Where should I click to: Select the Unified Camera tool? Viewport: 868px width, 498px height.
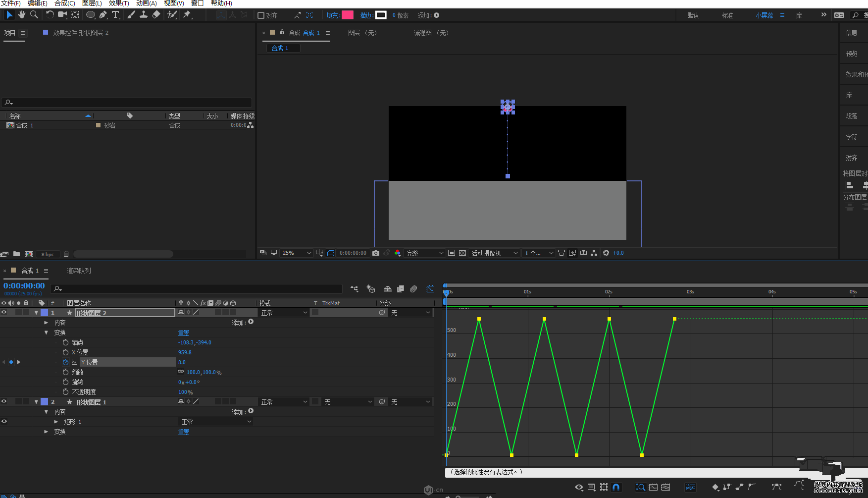[62, 15]
